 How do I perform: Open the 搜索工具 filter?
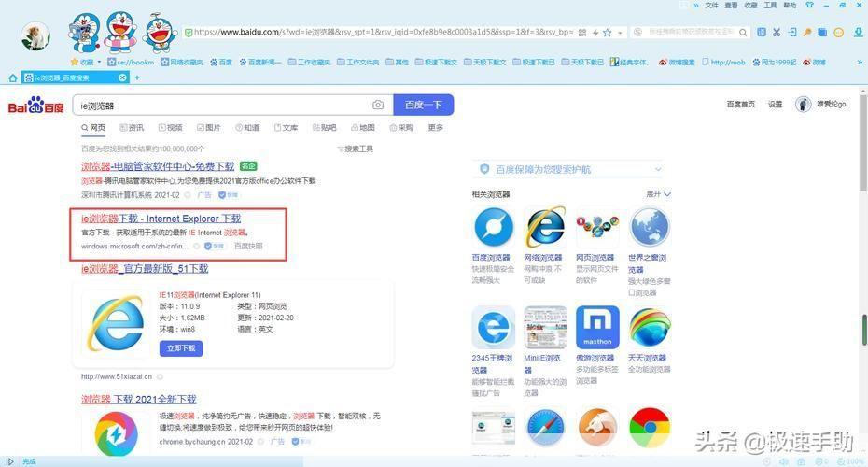click(356, 149)
